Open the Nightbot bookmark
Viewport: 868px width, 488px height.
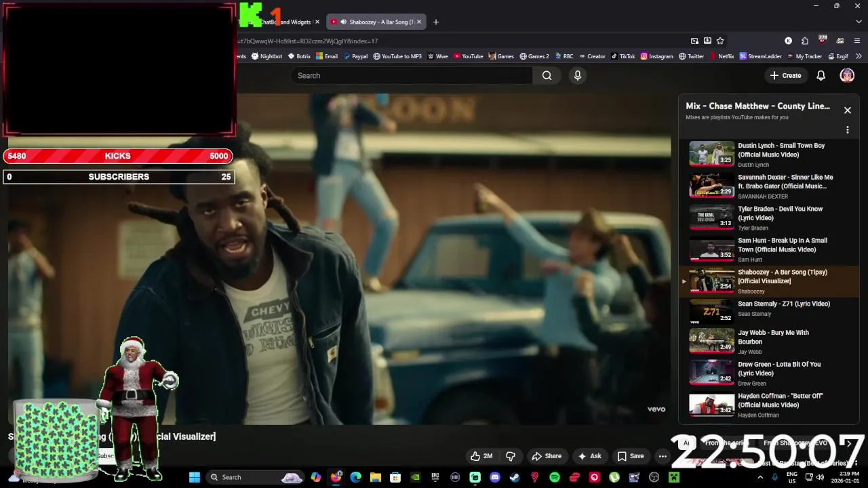click(x=267, y=56)
